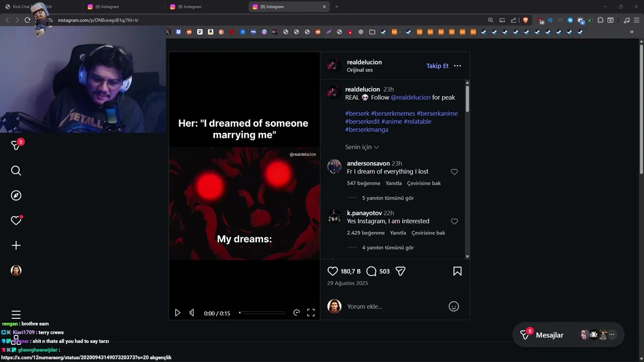Open own profile avatar in left sidebar
This screenshot has width=644, height=362.
click(x=16, y=270)
